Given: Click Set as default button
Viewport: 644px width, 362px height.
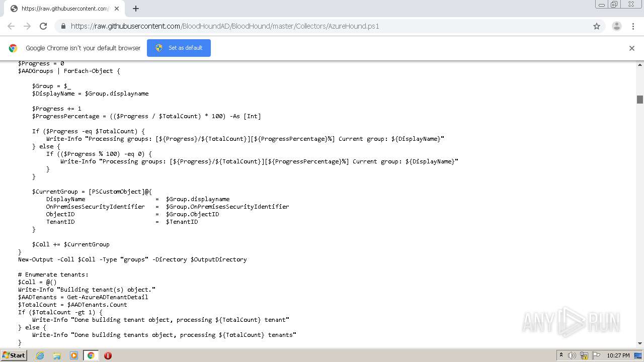Looking at the screenshot, I should 179,48.
